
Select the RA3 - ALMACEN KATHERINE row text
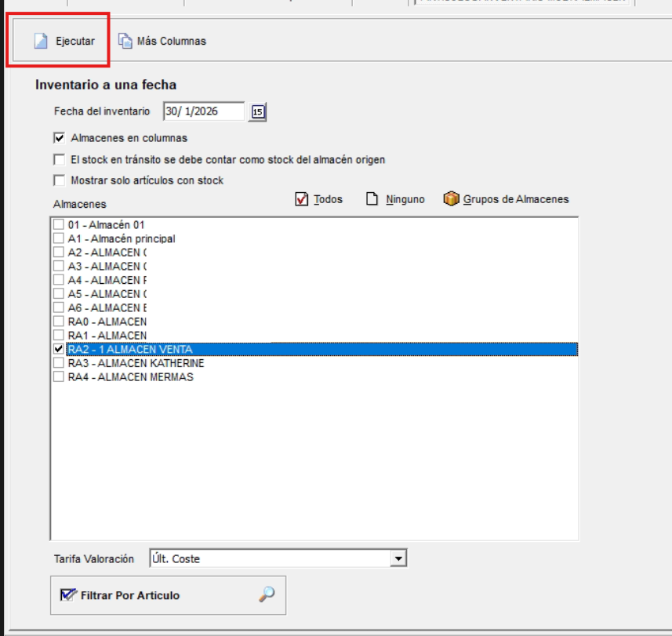click(136, 363)
